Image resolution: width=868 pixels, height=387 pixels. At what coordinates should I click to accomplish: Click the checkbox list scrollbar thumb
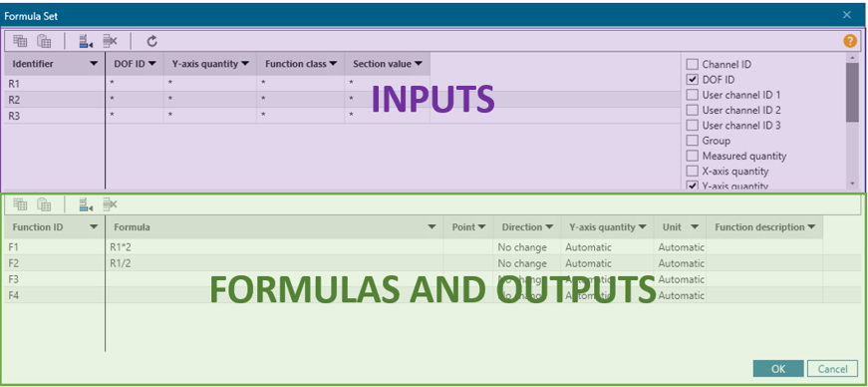tap(852, 92)
